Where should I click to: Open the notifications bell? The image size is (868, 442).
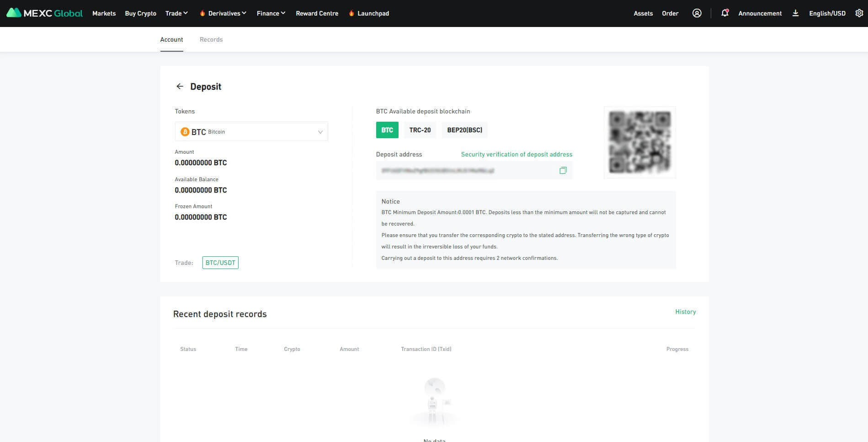(x=724, y=13)
